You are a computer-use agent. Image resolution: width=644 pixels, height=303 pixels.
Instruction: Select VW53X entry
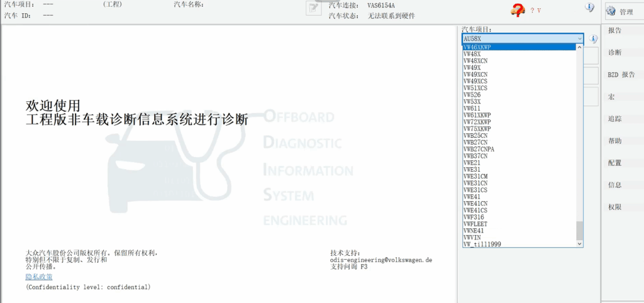pos(519,101)
